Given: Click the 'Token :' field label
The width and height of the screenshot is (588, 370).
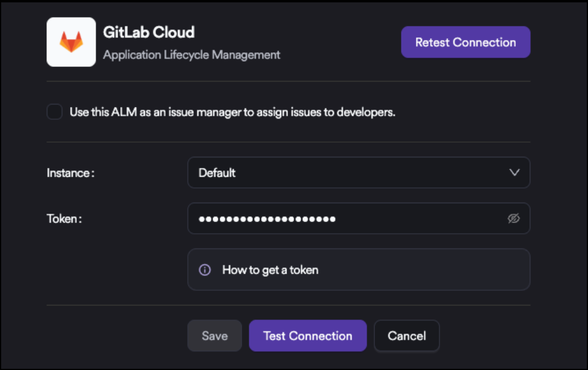Looking at the screenshot, I should tap(64, 218).
